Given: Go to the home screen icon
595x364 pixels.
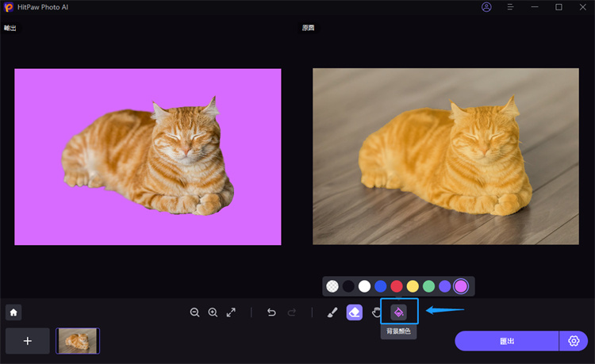Looking at the screenshot, I should [x=13, y=312].
